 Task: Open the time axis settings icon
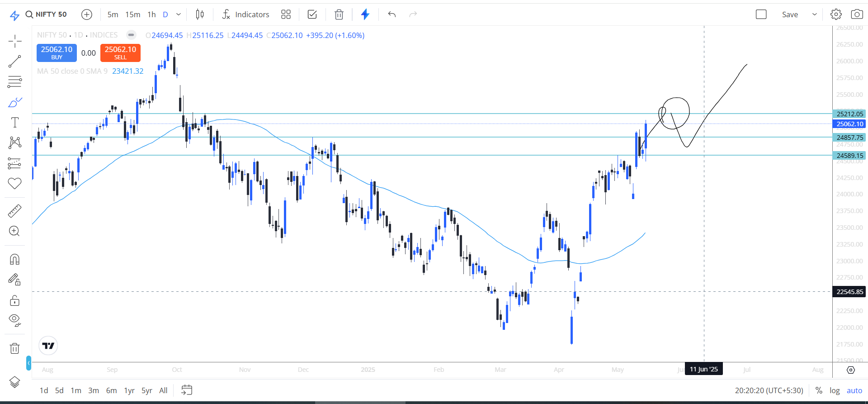click(850, 370)
